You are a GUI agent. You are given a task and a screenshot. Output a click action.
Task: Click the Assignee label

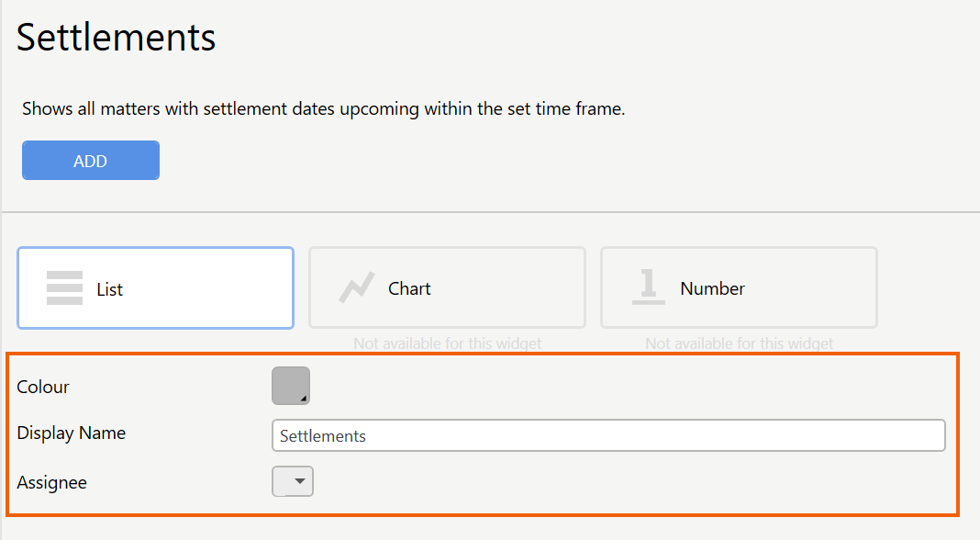pos(52,482)
